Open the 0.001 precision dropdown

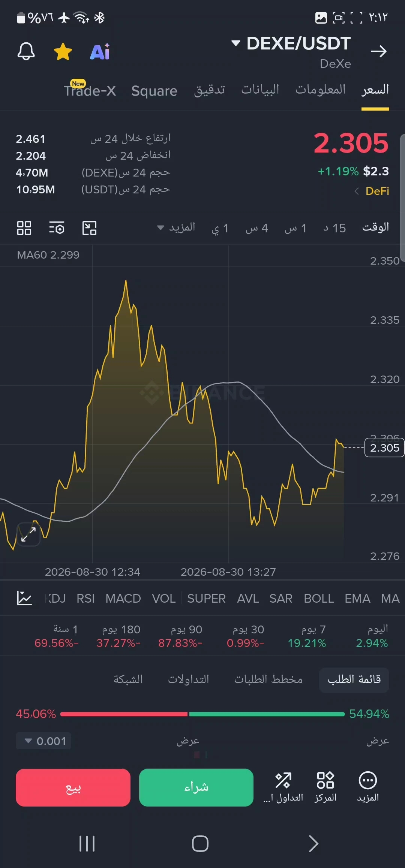pyautogui.click(x=43, y=741)
